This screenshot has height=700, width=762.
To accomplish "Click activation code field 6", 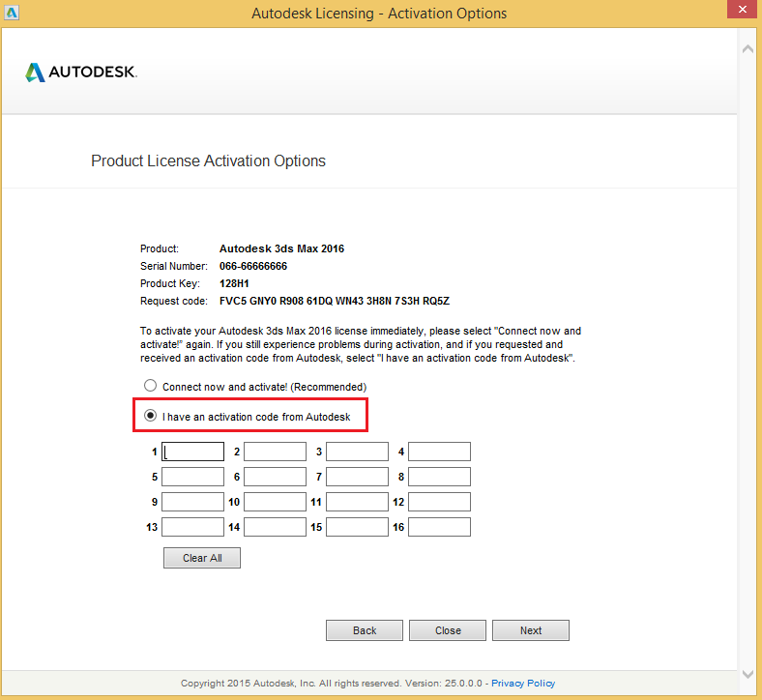I will pyautogui.click(x=275, y=477).
